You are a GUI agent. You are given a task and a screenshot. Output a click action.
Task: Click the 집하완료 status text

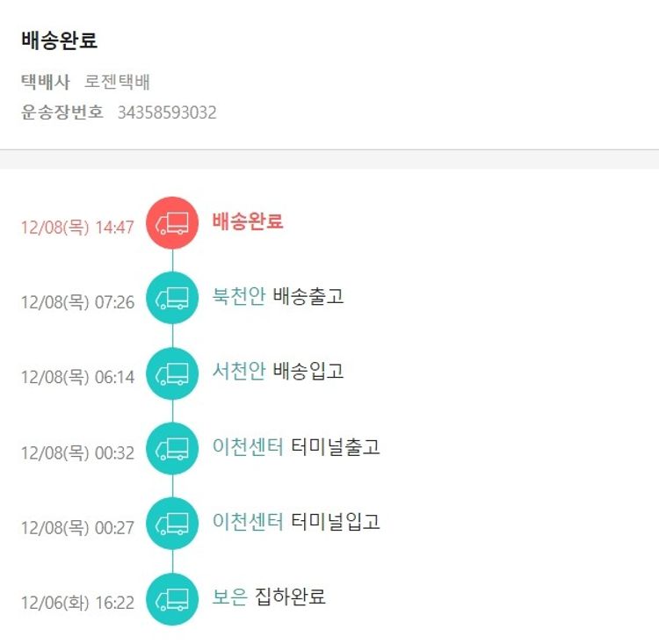(x=291, y=597)
